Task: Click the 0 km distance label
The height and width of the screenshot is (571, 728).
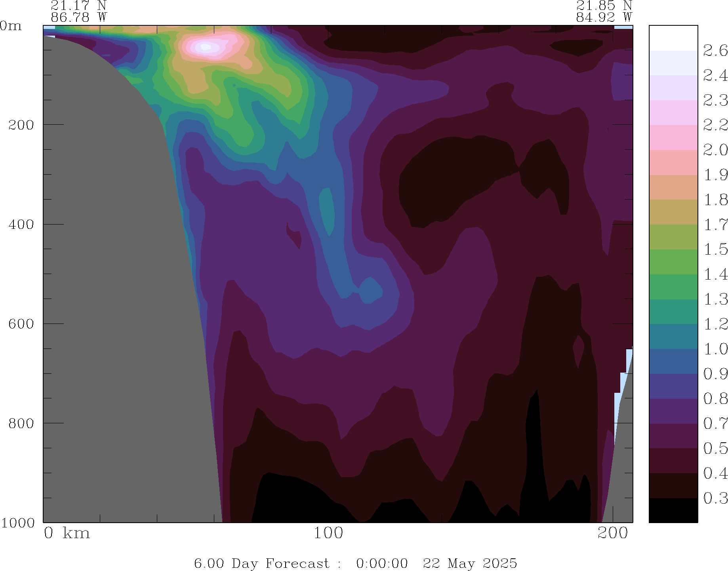Action: point(67,533)
